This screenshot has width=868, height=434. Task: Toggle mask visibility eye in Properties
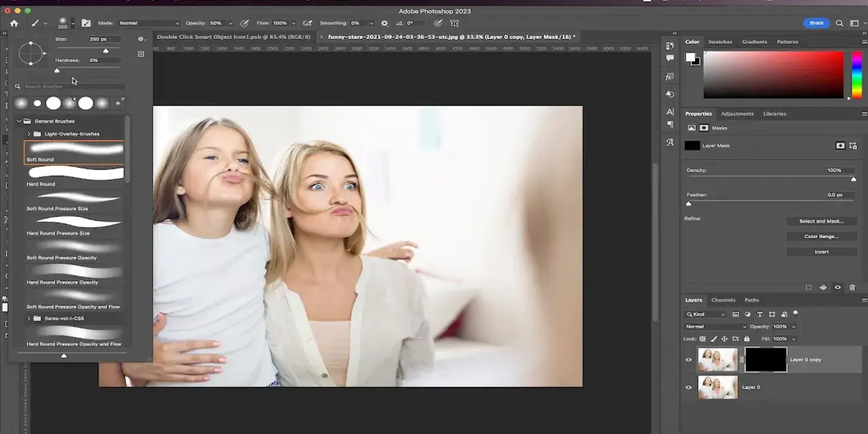pyautogui.click(x=837, y=288)
